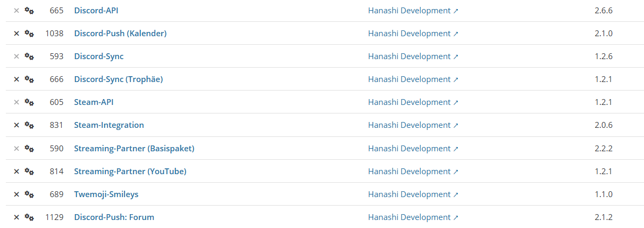Open the gears icon for Discord-API
The image size is (644, 228).
click(29, 11)
